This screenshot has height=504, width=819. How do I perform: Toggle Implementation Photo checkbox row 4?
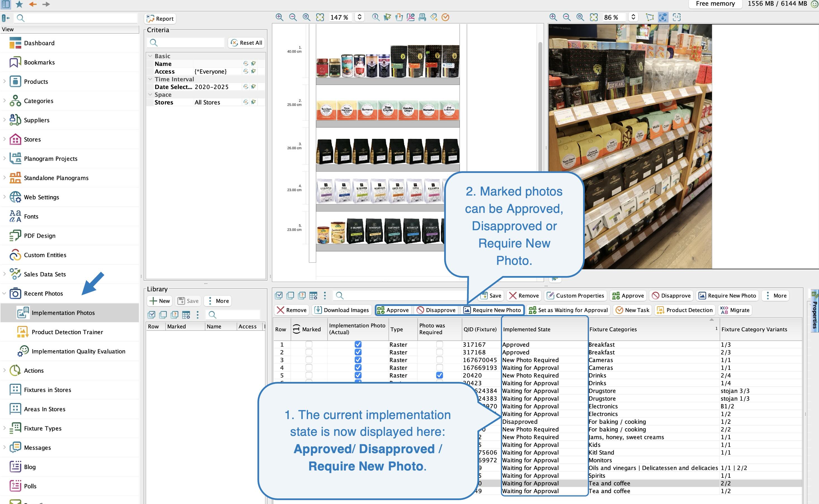point(358,367)
